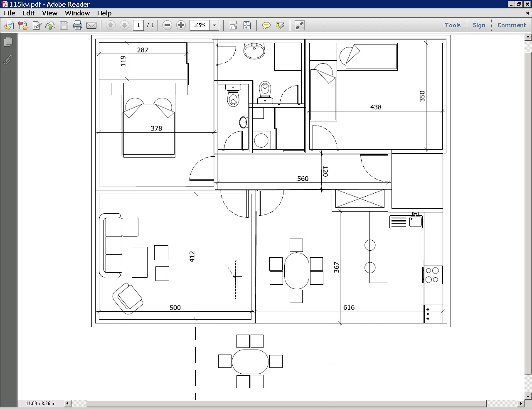Viewport: 532px width, 409px height.
Task: Open the View menu
Action: pos(49,13)
